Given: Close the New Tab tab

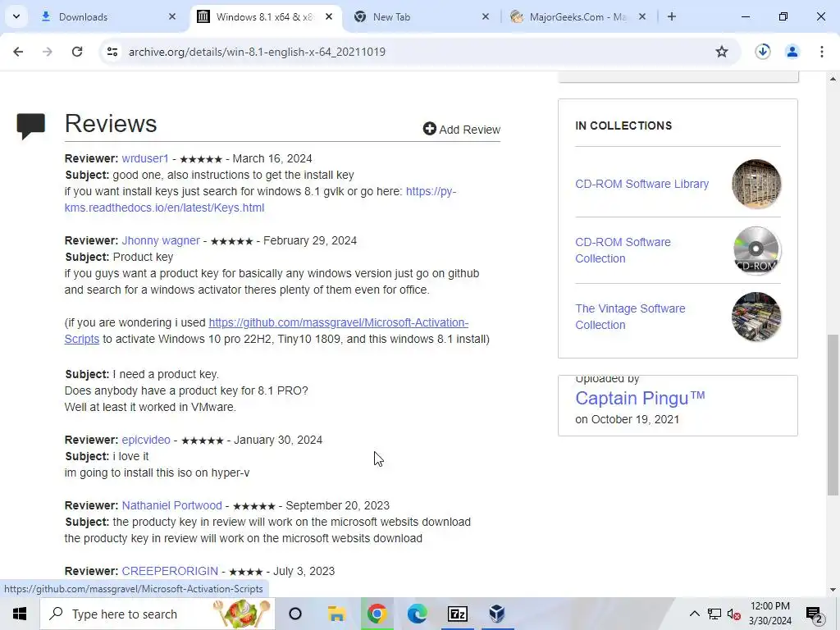Looking at the screenshot, I should click(x=486, y=16).
